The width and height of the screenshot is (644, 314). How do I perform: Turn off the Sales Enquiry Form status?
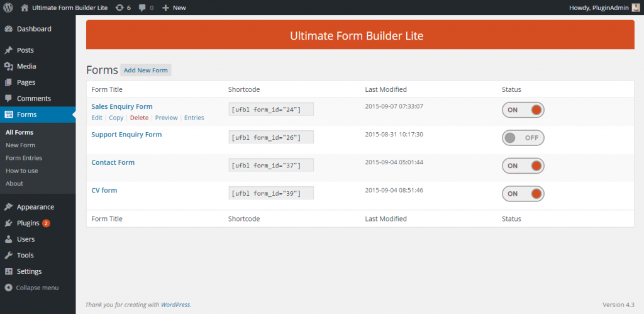click(523, 110)
